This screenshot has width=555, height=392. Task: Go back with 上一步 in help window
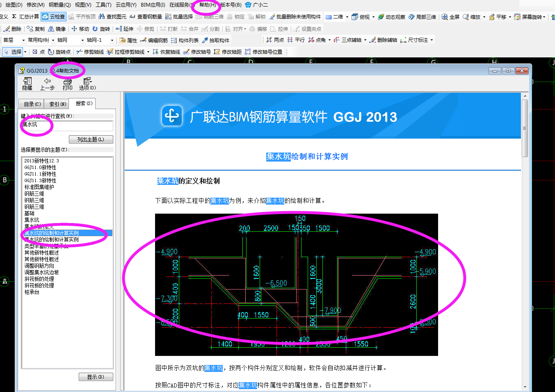[x=47, y=84]
